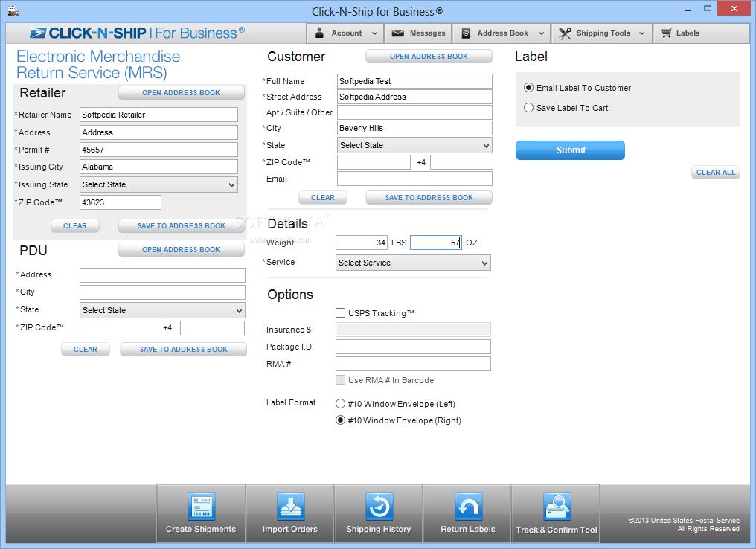Click the Shipping History clock icon
The width and height of the screenshot is (756, 549).
click(x=379, y=507)
